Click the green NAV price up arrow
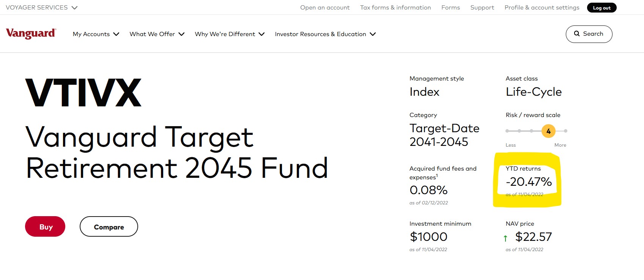The height and width of the screenshot is (280, 644). point(505,238)
